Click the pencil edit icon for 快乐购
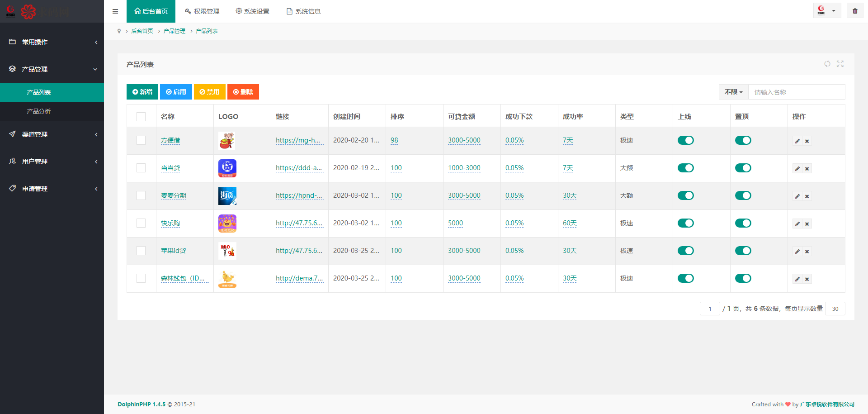The height and width of the screenshot is (414, 868). (x=797, y=224)
